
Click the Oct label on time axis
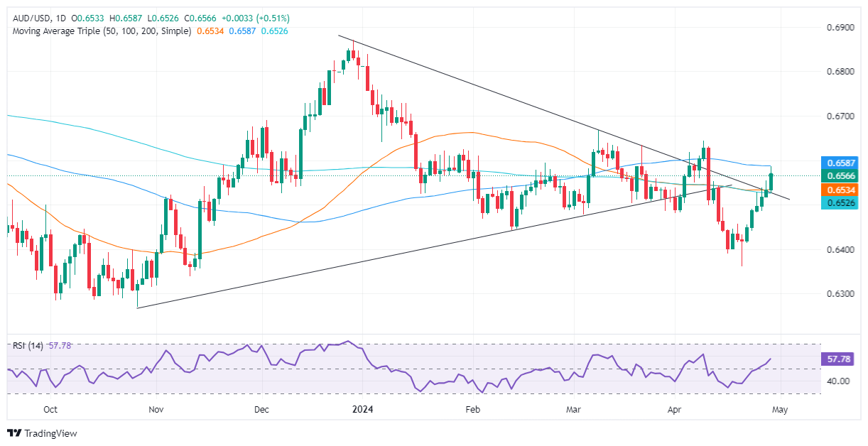[x=50, y=410]
